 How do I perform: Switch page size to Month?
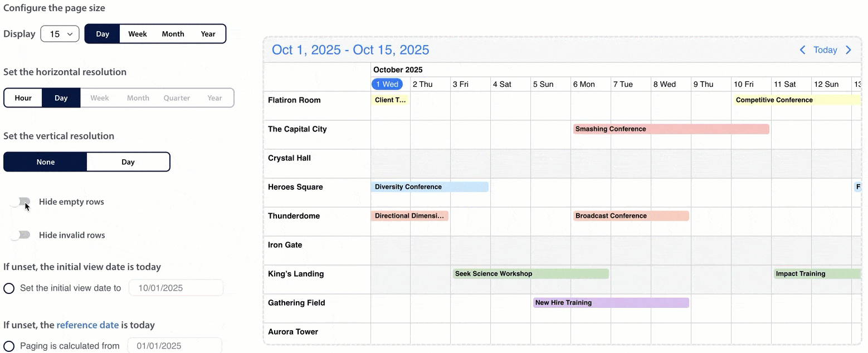click(173, 34)
